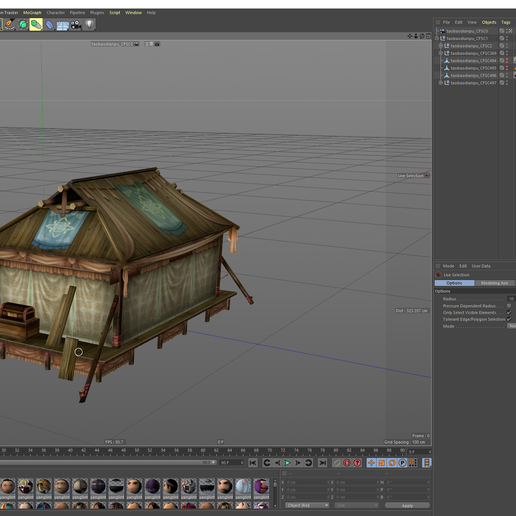Expand the taobaodianpu_CFSC2 node
The width and height of the screenshot is (516, 516).
click(441, 46)
